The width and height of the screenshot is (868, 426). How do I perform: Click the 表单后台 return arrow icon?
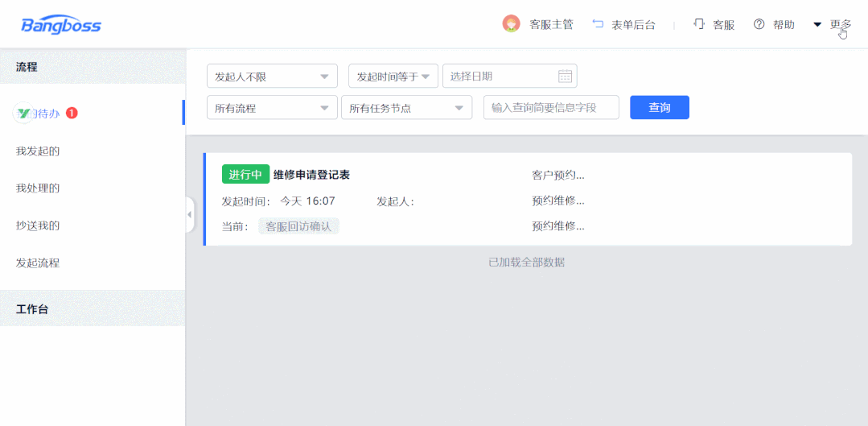pyautogui.click(x=598, y=24)
